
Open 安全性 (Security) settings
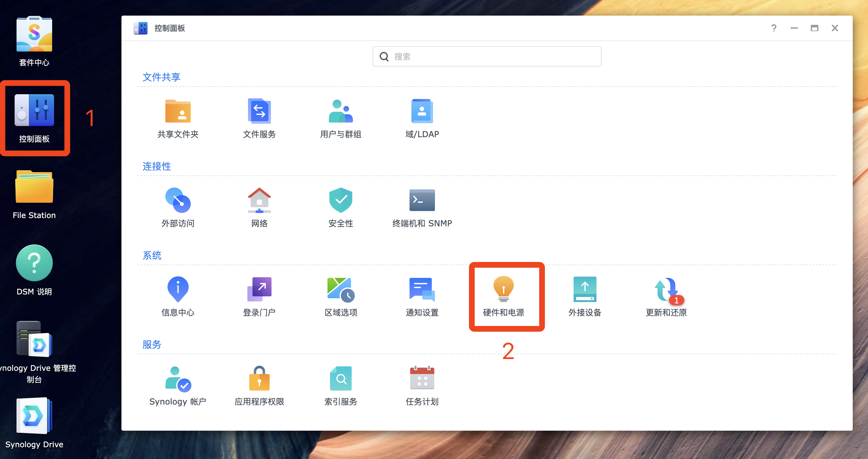(x=340, y=207)
